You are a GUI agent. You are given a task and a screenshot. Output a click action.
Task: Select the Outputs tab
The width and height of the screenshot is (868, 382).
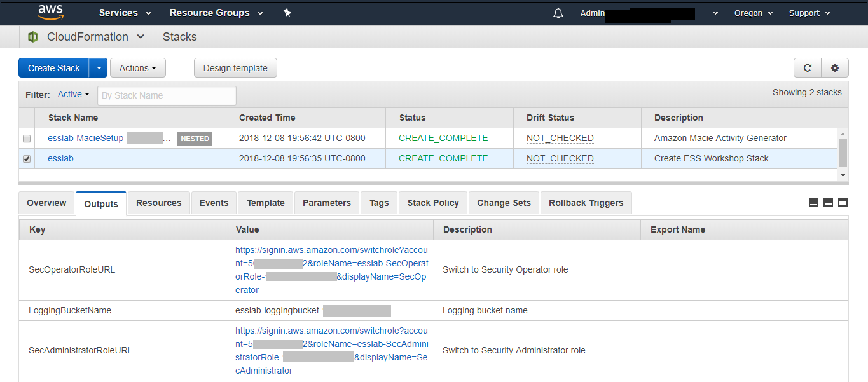coord(101,203)
